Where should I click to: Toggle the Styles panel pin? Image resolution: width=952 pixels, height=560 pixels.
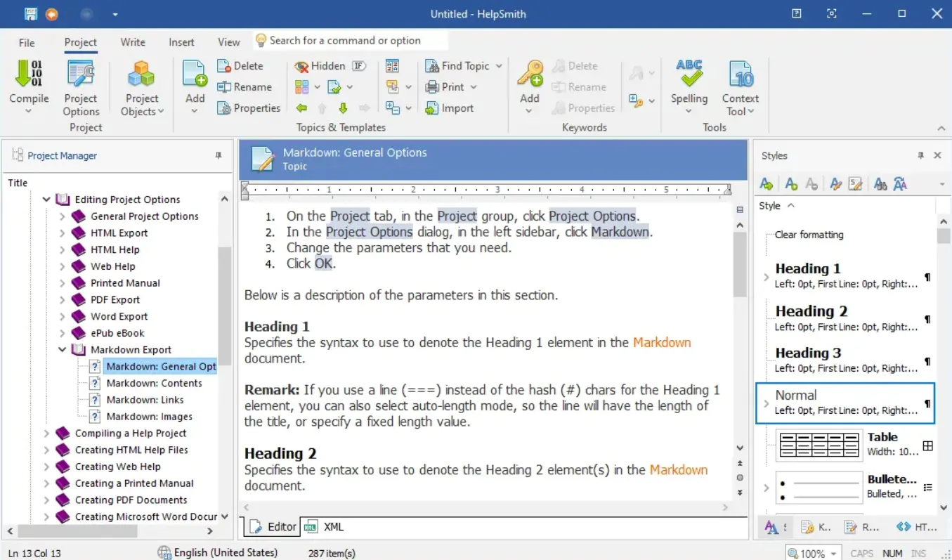pos(920,155)
